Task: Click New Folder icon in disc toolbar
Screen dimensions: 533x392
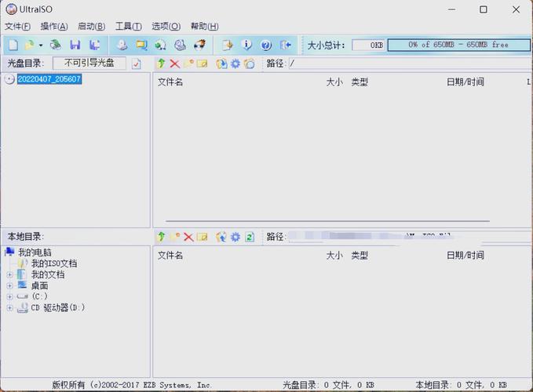Action: click(188, 64)
